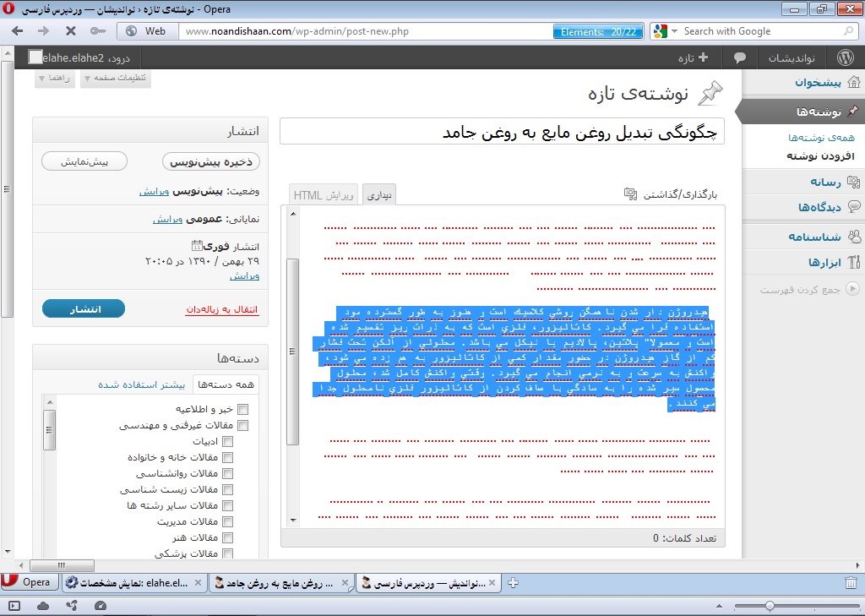
Task: Tick the مقالات مدیریت category checkbox
Action: click(x=227, y=521)
